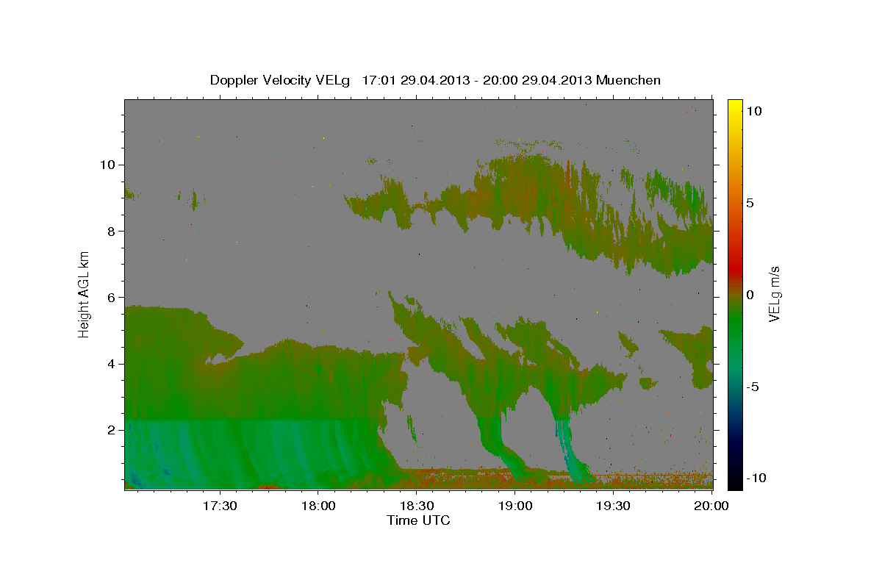The image size is (882, 588).
Task: Click the plot title "Doppler Velocity VELg"
Action: click(282, 80)
